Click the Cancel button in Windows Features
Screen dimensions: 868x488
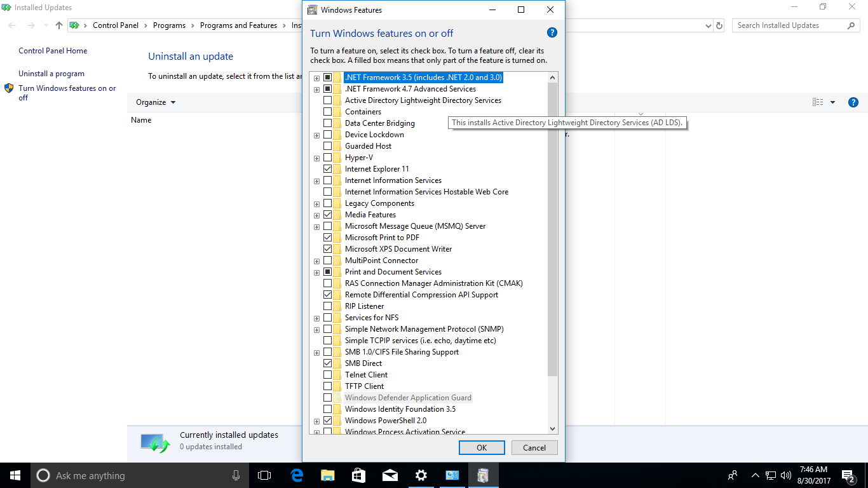pos(534,447)
